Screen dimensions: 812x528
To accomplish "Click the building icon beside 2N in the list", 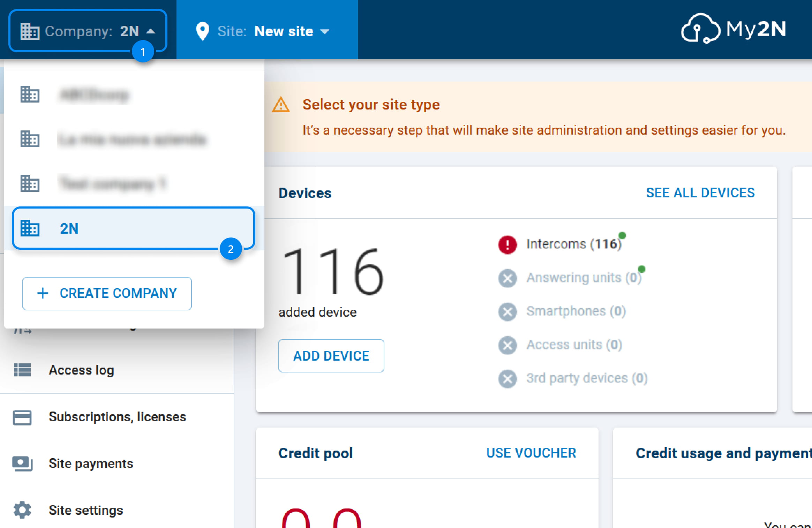I will (x=30, y=228).
